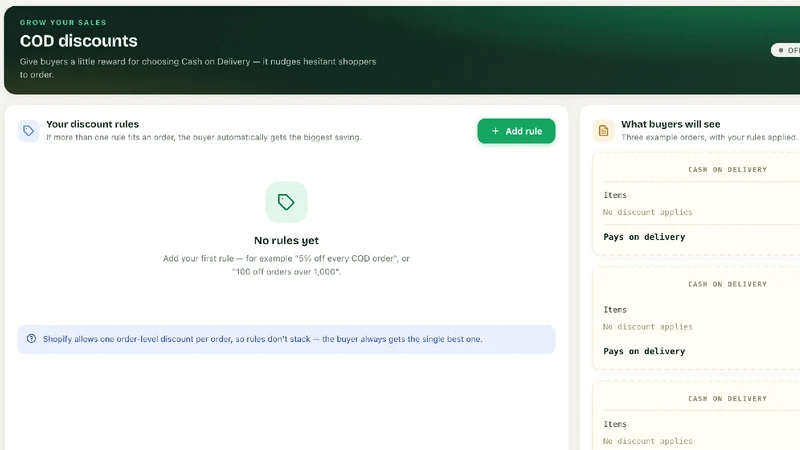Toggle the COD discounts OFF switch
The width and height of the screenshot is (800, 450).
786,50
